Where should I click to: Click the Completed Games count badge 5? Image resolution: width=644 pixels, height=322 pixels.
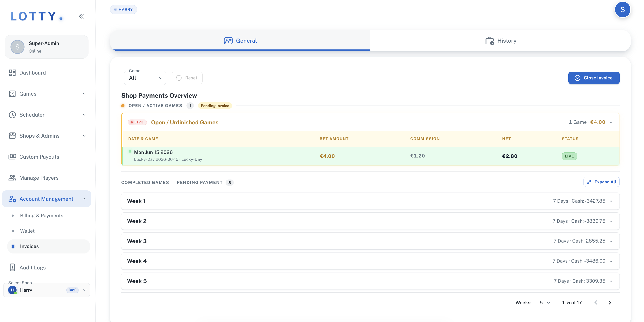[x=229, y=183]
